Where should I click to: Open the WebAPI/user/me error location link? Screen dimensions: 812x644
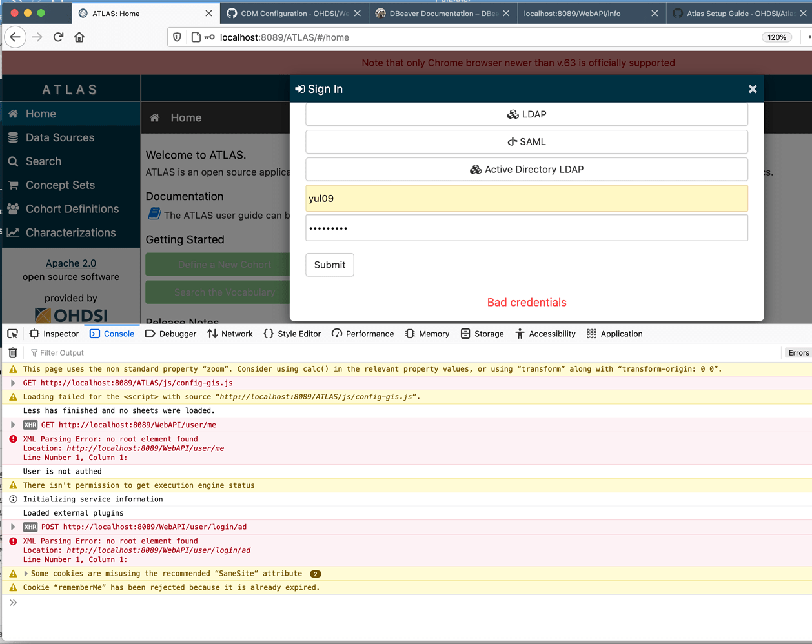click(x=145, y=448)
